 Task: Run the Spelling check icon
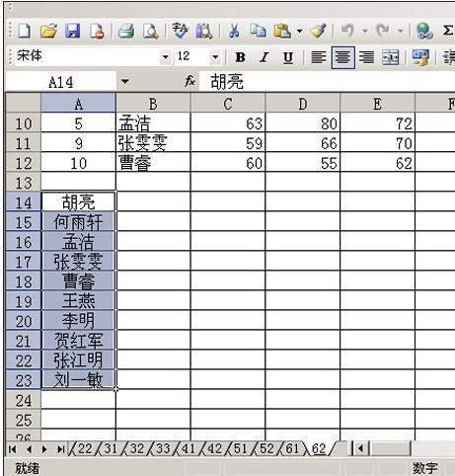(x=180, y=31)
